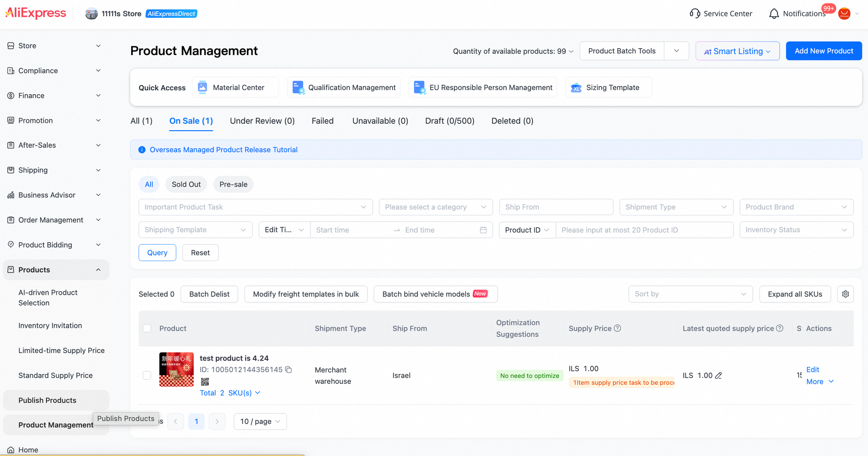This screenshot has height=456, width=868.
Task: Open the Overseas Managed Product Release Tutorial link
Action: (224, 150)
